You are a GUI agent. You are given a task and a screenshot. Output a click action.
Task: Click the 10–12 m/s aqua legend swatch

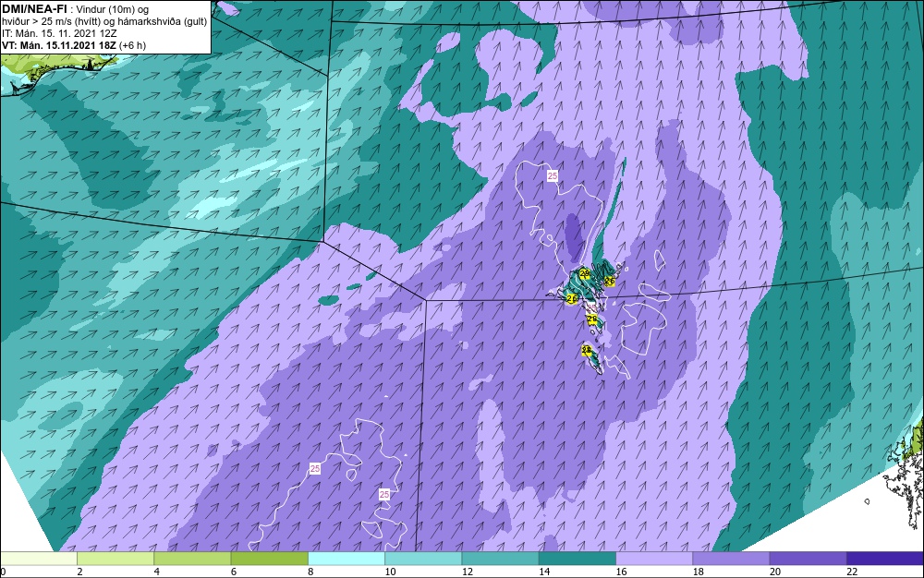[x=423, y=558]
